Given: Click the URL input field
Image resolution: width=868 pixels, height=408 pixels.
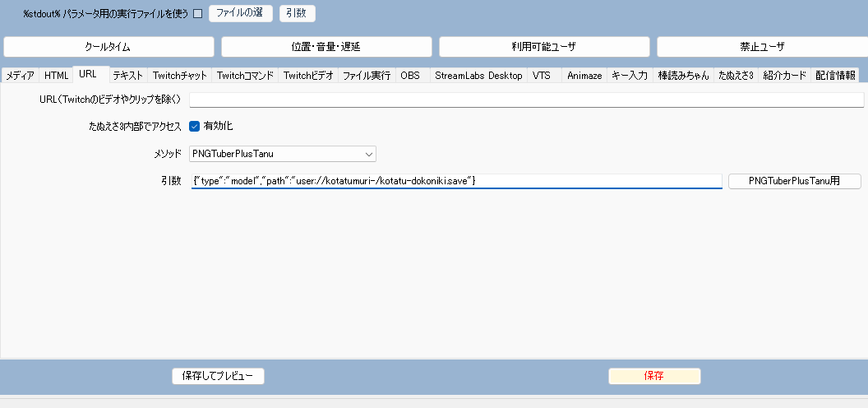Looking at the screenshot, I should pos(526,100).
